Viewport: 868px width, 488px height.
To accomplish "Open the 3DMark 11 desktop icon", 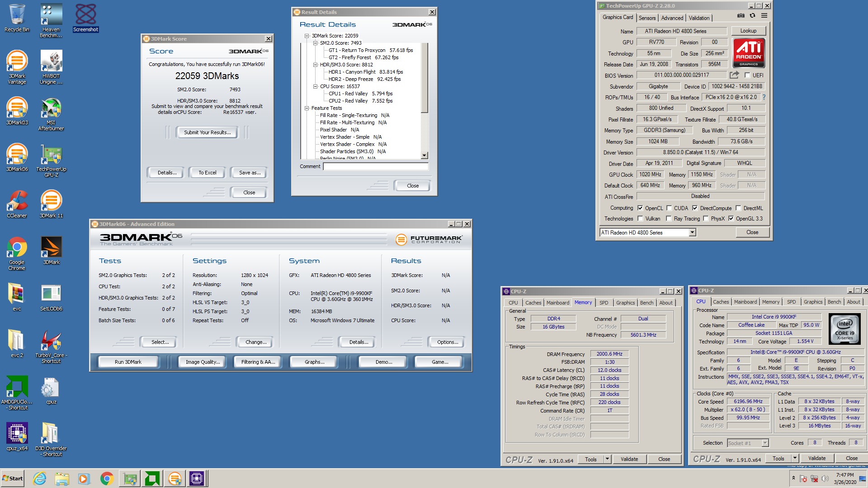I will (x=51, y=204).
